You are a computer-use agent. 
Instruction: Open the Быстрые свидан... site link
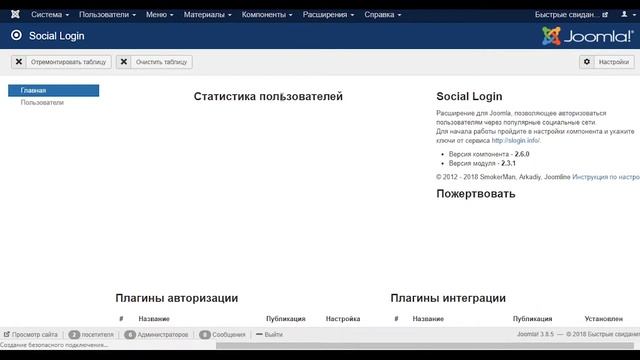click(x=571, y=14)
